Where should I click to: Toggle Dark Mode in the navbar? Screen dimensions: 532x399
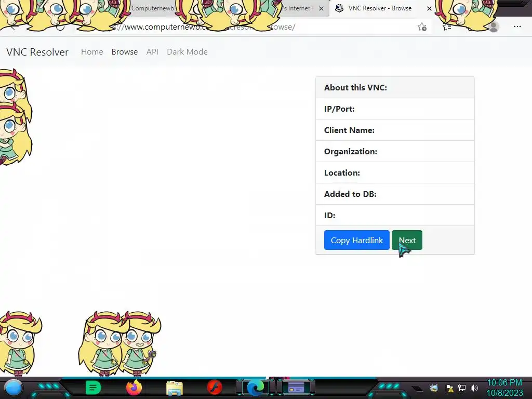pos(187,52)
